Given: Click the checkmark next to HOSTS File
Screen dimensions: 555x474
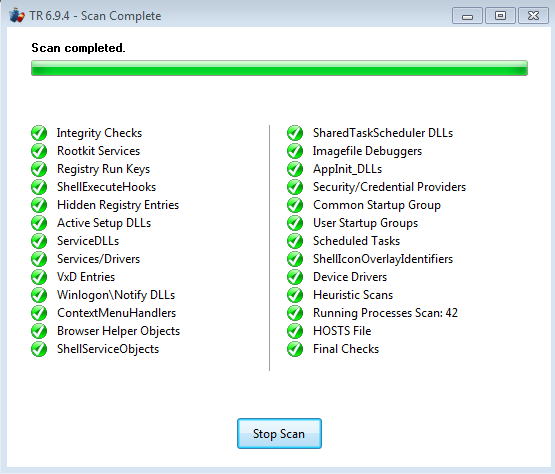Looking at the screenshot, I should pos(295,331).
